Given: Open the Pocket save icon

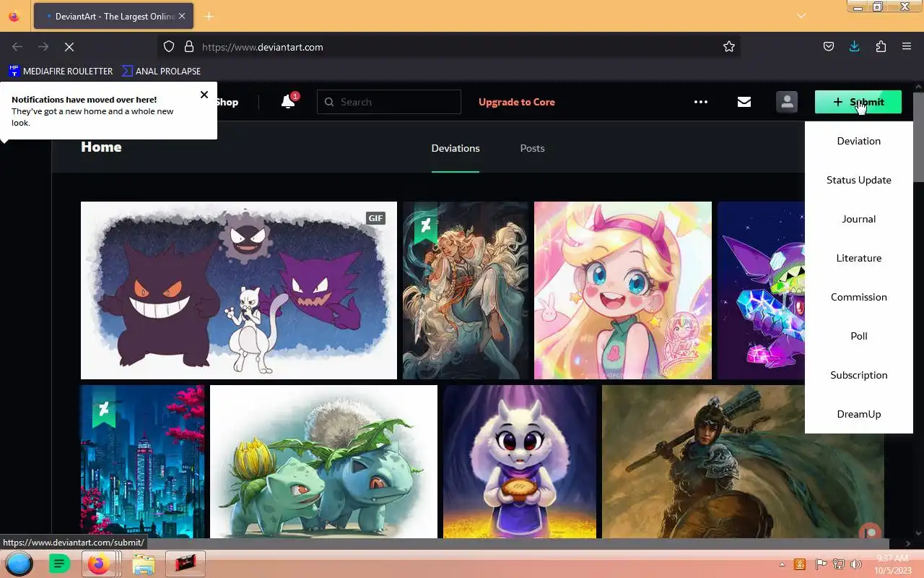Looking at the screenshot, I should [829, 47].
